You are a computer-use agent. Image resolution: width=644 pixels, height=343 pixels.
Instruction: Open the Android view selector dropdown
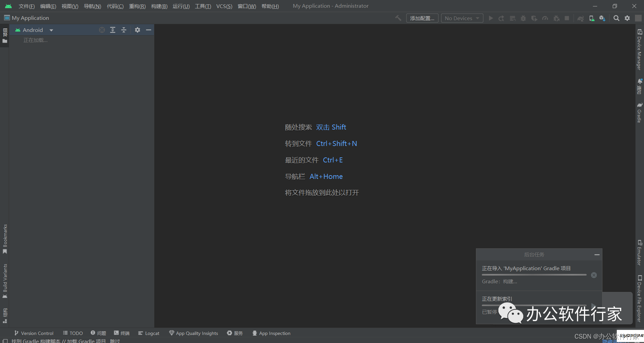click(34, 30)
